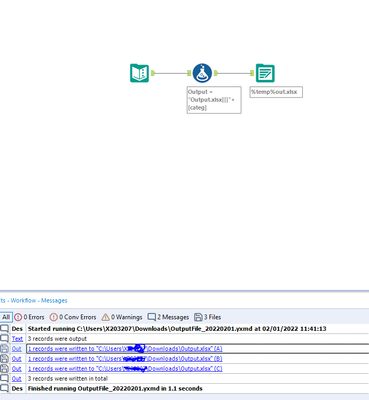Screen dimensions: 369x400
Task: Click the Text Input output anchor
Action: 153,73
